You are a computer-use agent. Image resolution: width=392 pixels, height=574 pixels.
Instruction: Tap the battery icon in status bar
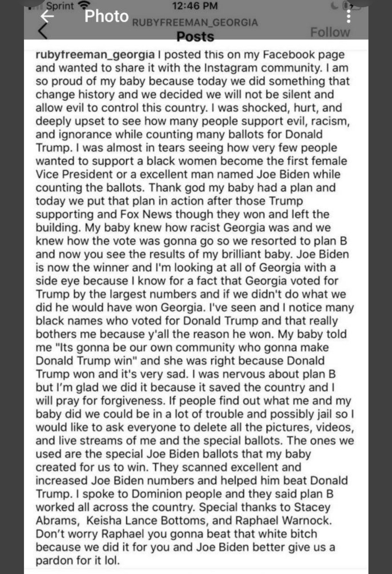click(348, 6)
